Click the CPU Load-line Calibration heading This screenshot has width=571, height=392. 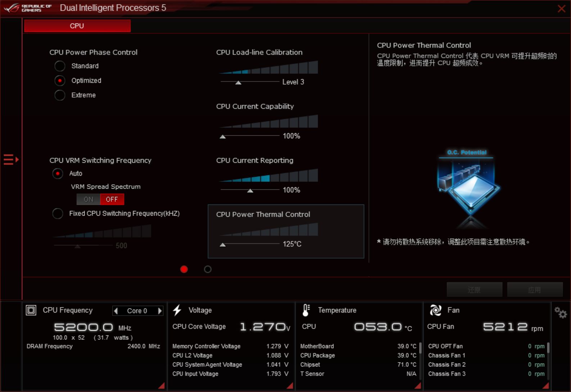coord(259,52)
